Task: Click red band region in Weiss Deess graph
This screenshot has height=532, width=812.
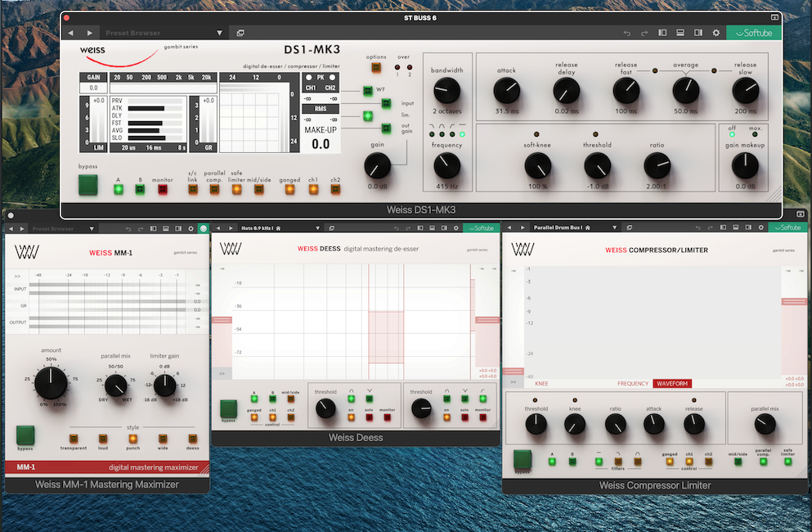Action: [386, 337]
